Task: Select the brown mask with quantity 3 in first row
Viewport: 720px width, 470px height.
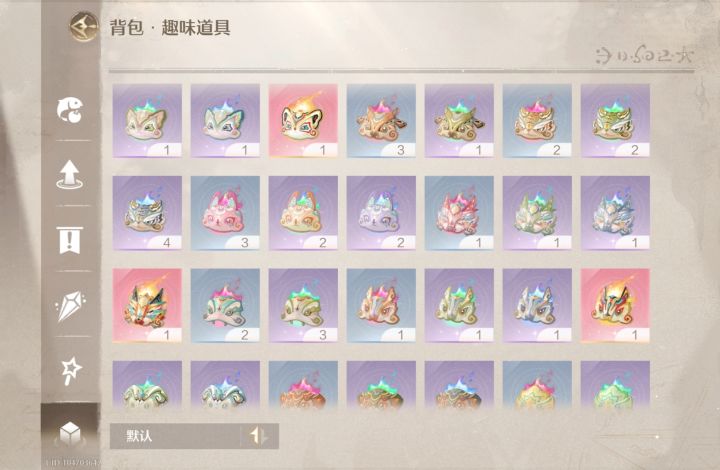Action: [x=381, y=121]
